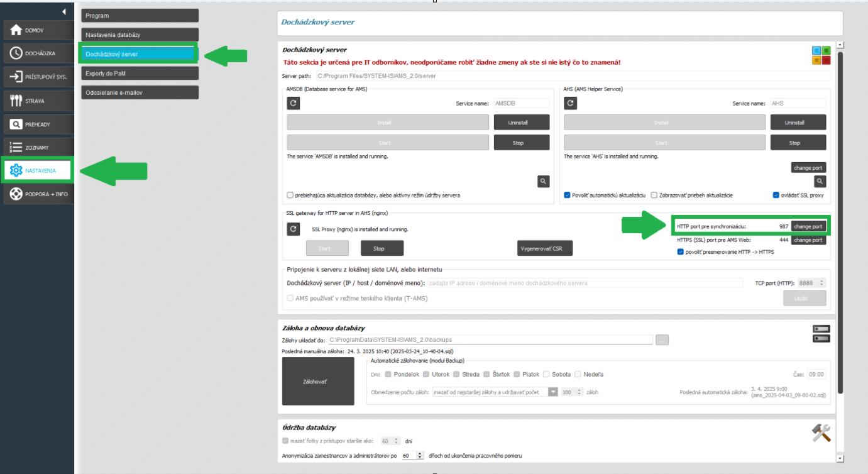This screenshot has width=868, height=474.
Task: Open the Nastavenia databázy menu item
Action: [x=140, y=35]
